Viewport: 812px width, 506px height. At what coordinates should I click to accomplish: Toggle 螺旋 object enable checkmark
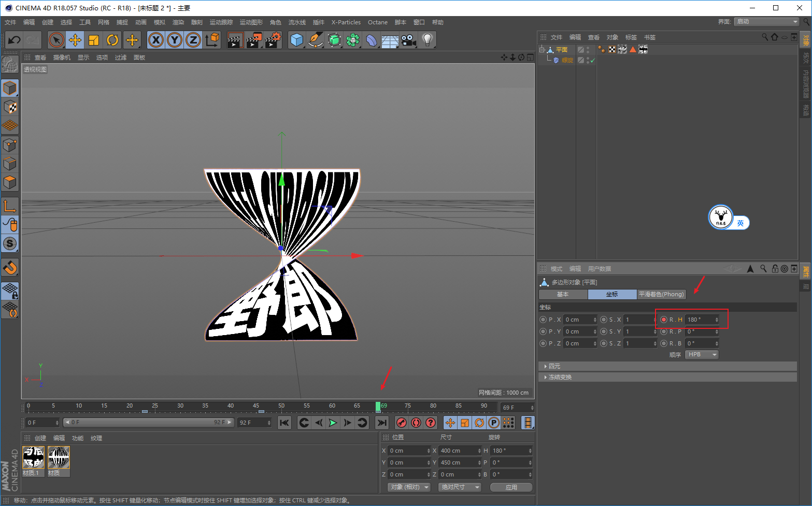tap(593, 61)
